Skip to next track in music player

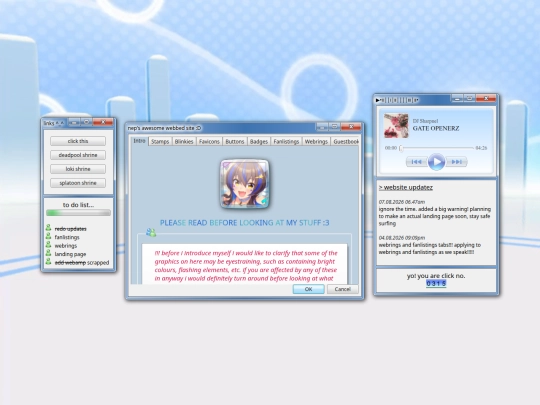456,162
